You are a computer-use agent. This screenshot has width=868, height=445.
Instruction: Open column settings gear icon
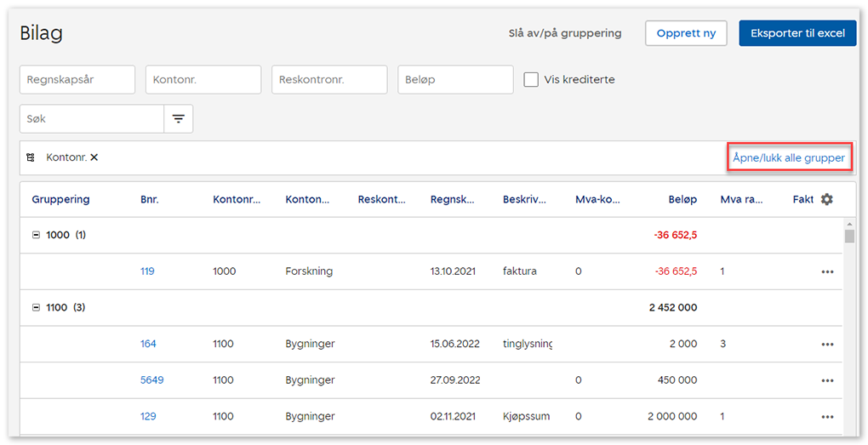(826, 199)
